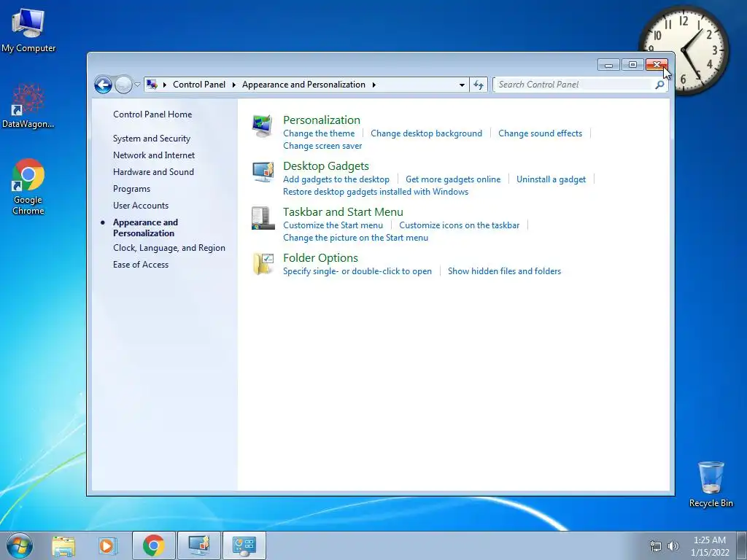The height and width of the screenshot is (560, 747).
Task: Open the Windows Start orb
Action: [x=20, y=545]
